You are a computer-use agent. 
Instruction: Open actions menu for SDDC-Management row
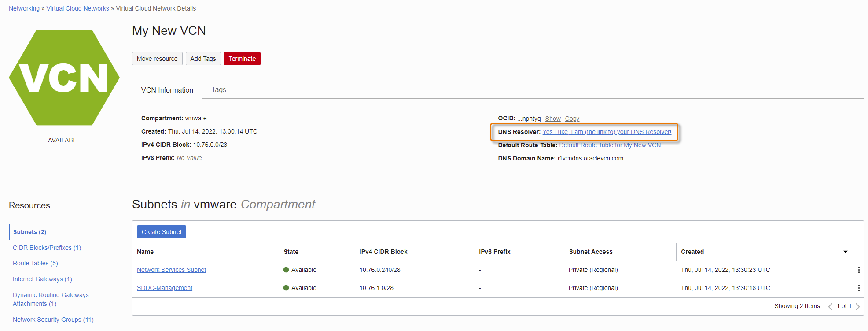(x=858, y=288)
